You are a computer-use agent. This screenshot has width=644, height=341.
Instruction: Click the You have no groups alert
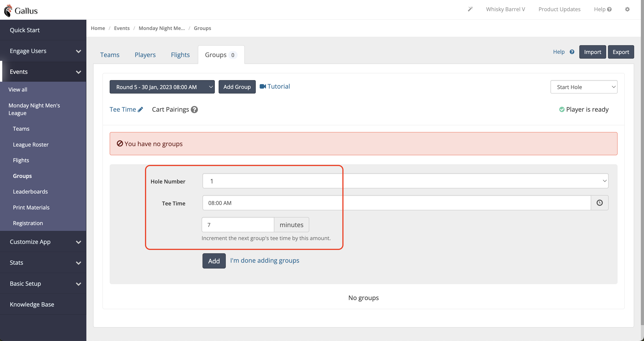(363, 143)
